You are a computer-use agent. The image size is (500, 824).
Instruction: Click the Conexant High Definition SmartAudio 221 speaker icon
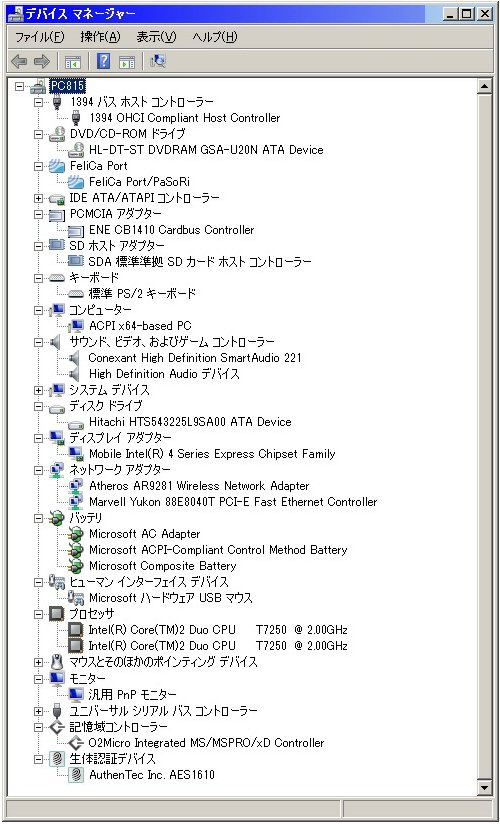[x=74, y=358]
